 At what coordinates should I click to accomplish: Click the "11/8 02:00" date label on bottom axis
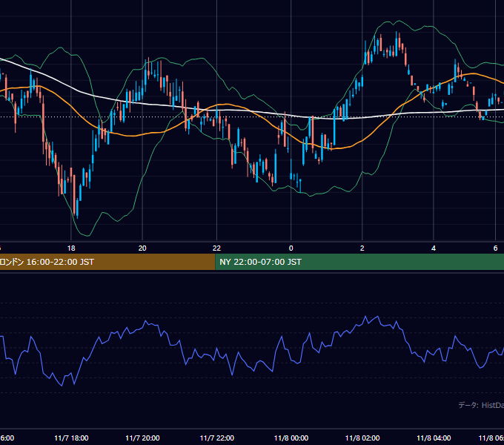(362, 438)
